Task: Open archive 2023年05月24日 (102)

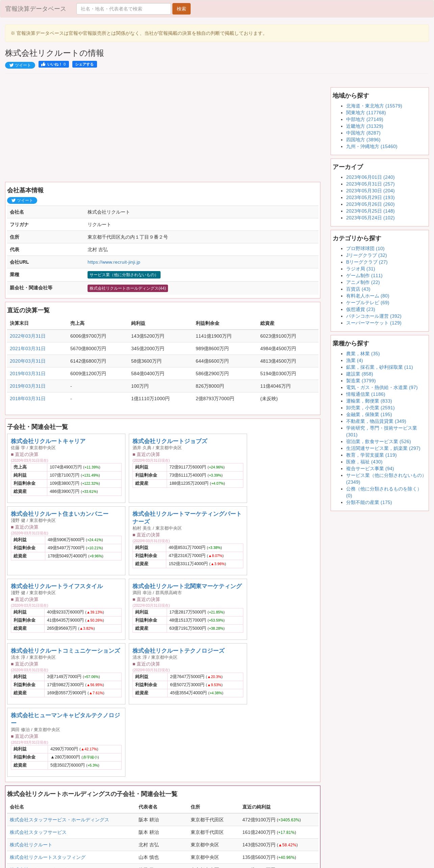Action: (370, 218)
